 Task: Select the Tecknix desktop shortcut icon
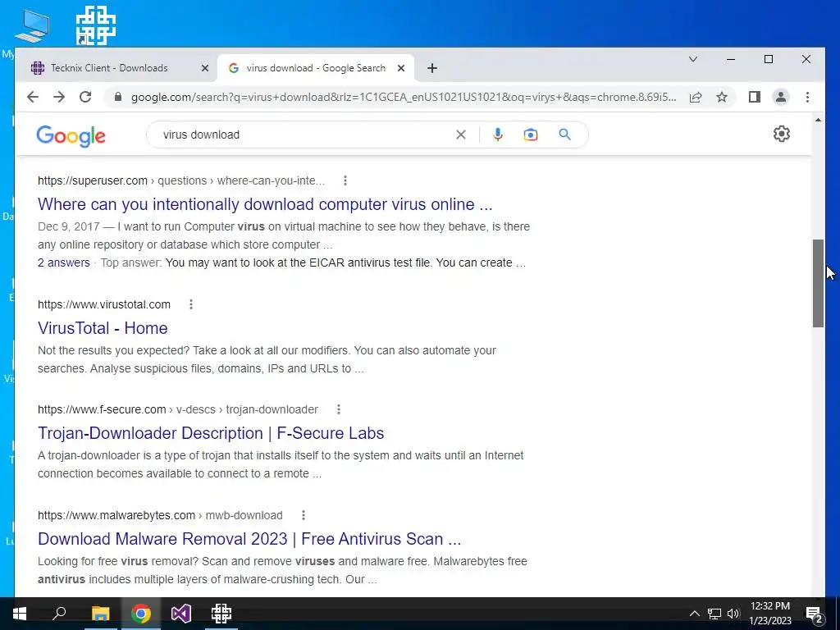click(x=95, y=25)
